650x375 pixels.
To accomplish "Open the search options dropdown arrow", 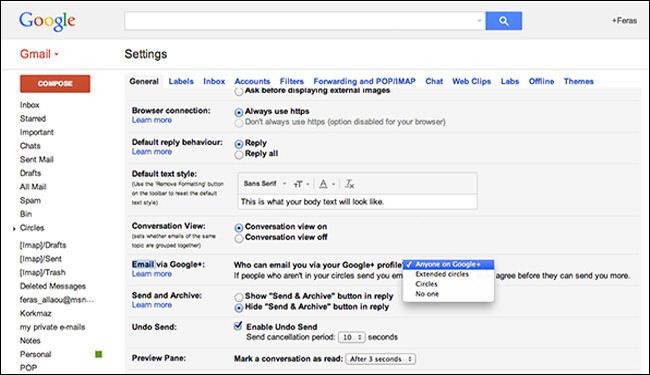I will [479, 20].
